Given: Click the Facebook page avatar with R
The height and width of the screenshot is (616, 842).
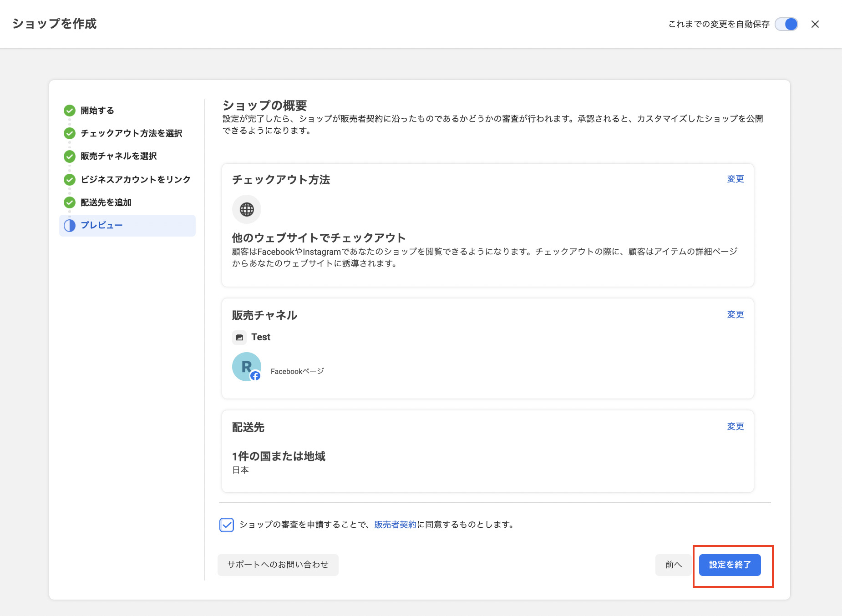Looking at the screenshot, I should point(246,367).
